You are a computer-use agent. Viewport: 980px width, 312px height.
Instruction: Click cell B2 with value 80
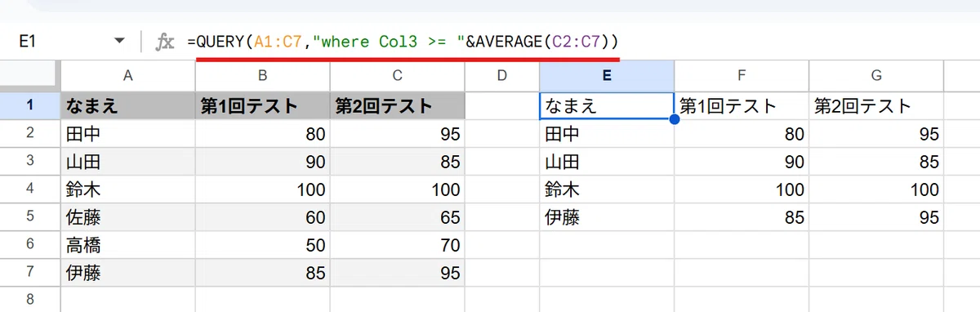pyautogui.click(x=263, y=133)
